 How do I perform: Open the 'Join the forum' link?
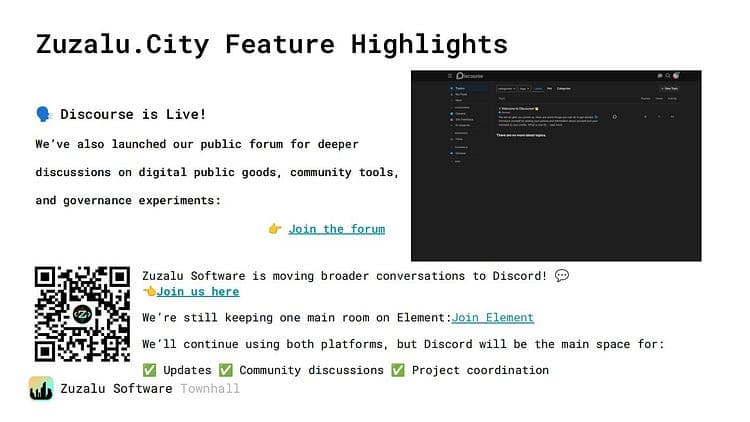(336, 229)
